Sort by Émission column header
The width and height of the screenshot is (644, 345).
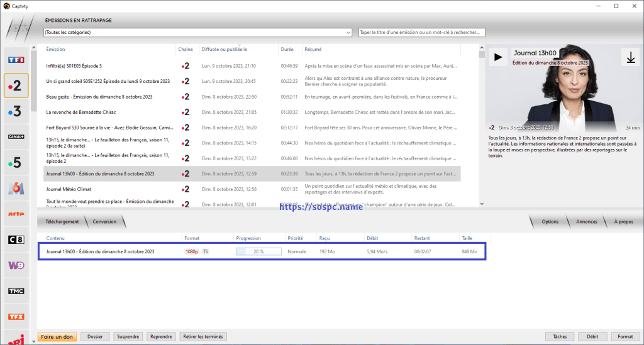click(55, 49)
